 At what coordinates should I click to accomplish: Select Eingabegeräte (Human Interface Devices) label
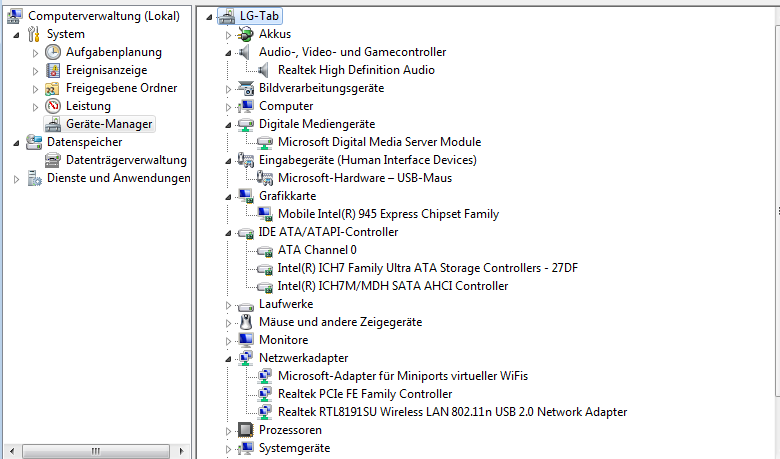[x=368, y=160]
